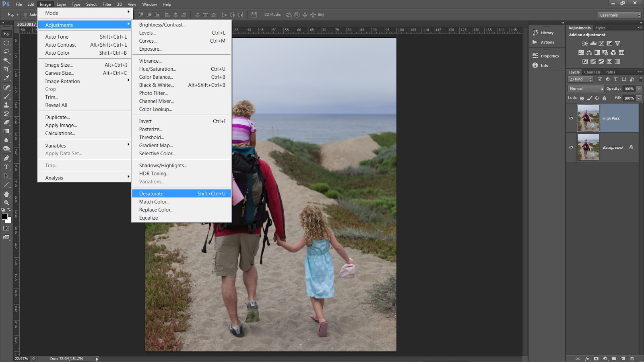The width and height of the screenshot is (644, 362).
Task: Hide the Background layer
Action: pos(571,147)
